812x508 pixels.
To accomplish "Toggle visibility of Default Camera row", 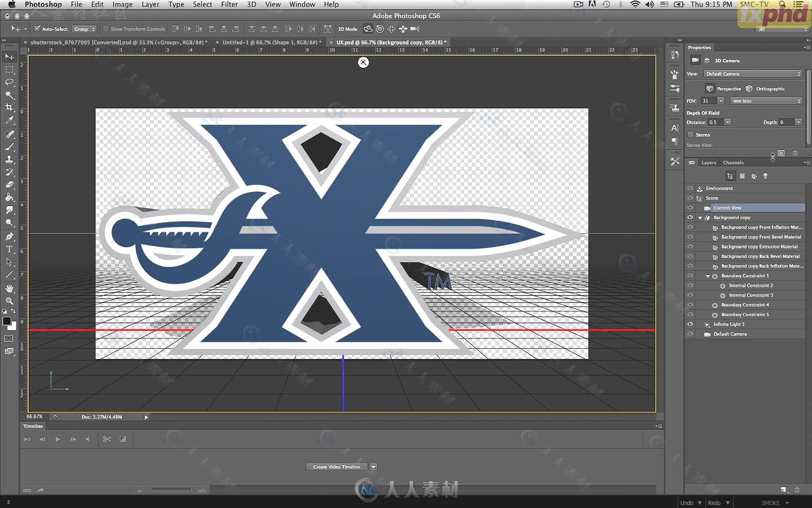I will tap(690, 334).
